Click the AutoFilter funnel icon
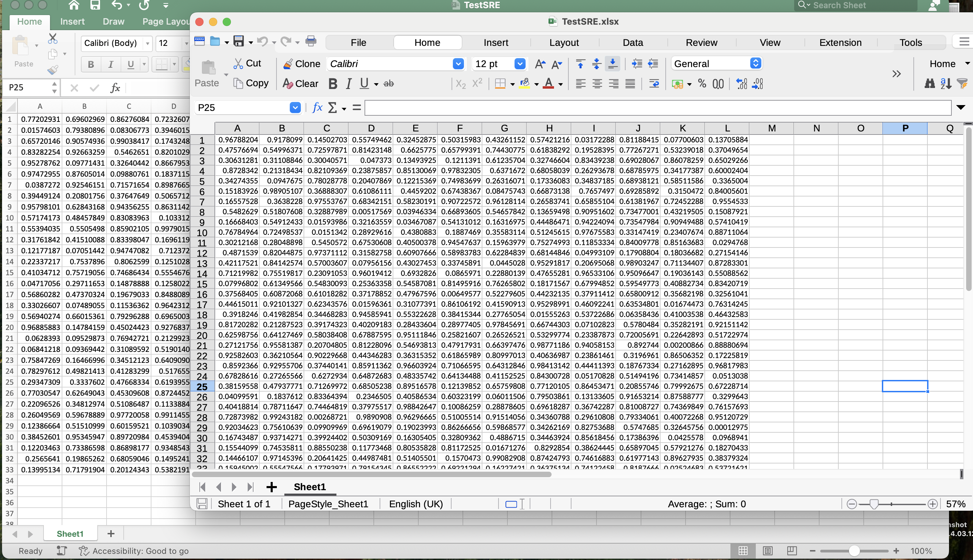This screenshot has width=973, height=560. pos(962,84)
